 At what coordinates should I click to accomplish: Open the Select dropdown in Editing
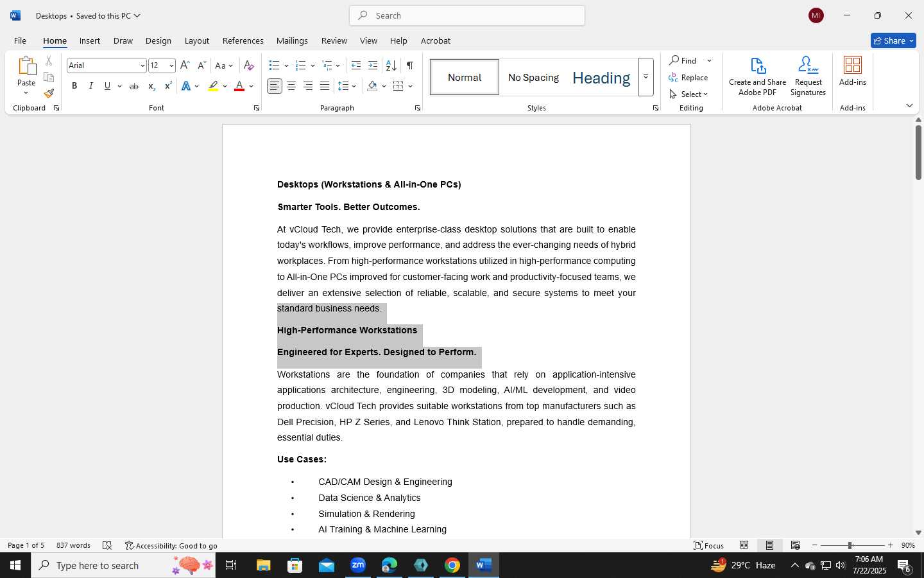tap(688, 94)
